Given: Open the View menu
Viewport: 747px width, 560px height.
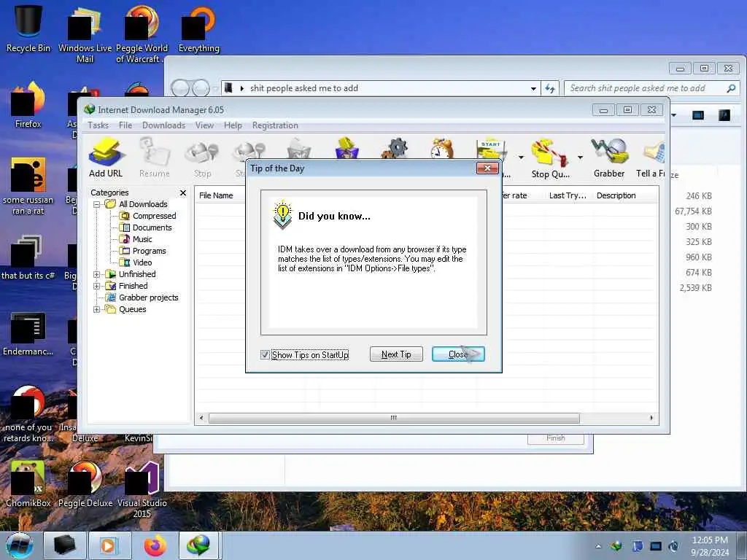Looking at the screenshot, I should coord(204,125).
